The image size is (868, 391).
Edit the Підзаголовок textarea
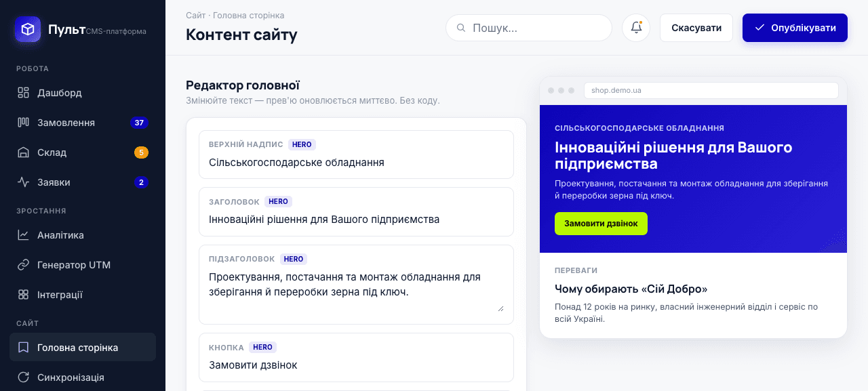point(356,291)
